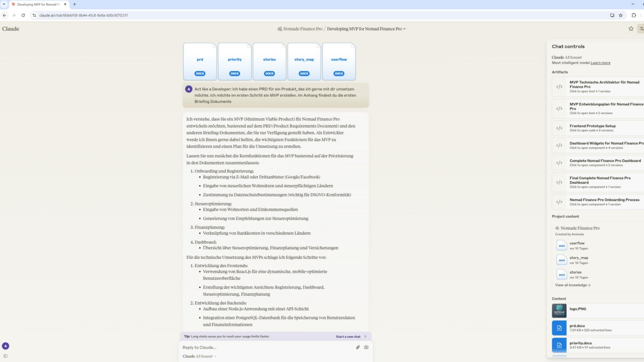644x362 pixels.
Task: Click the user avatar in the message
Action: (x=189, y=89)
